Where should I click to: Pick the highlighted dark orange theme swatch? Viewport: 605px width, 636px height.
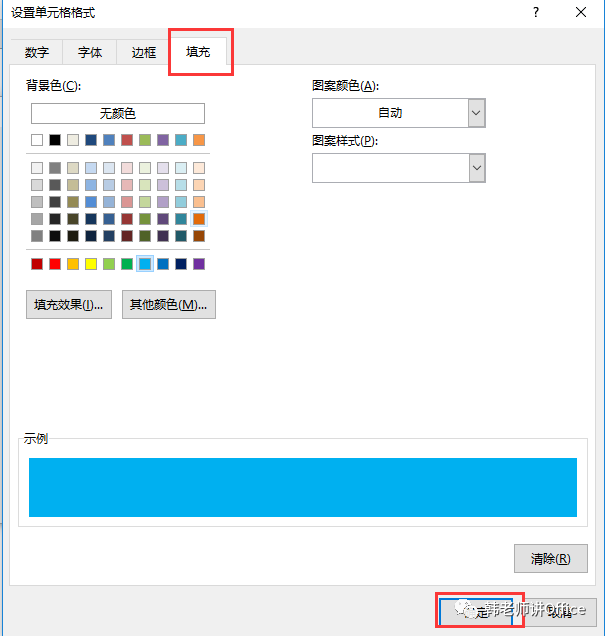(x=199, y=219)
